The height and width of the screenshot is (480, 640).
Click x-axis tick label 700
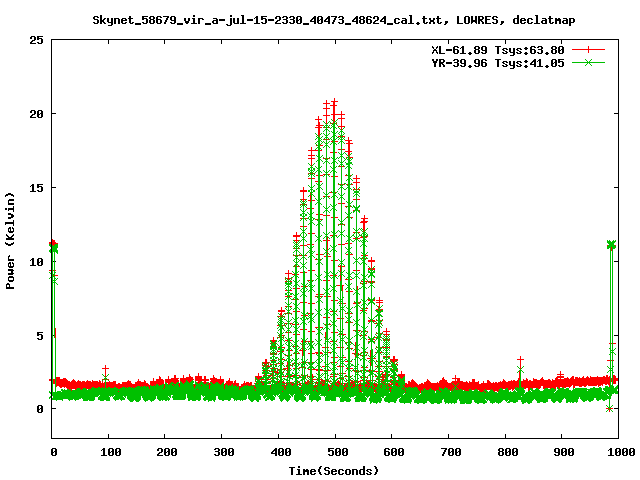[x=451, y=452]
